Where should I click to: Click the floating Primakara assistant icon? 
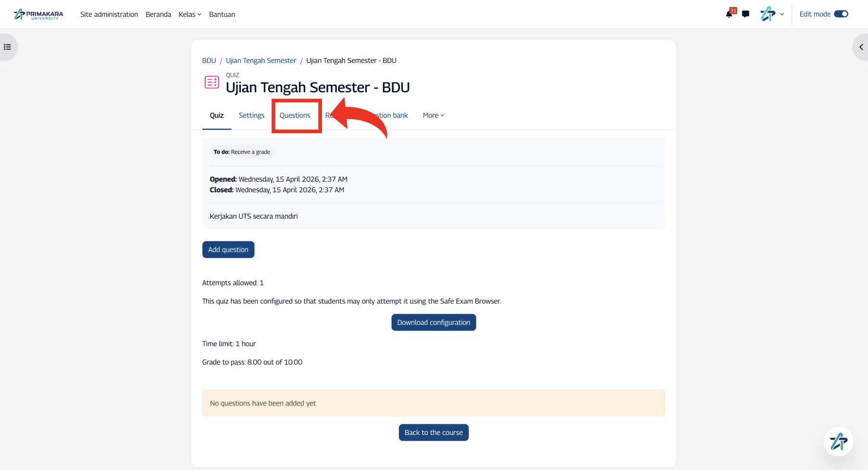[839, 441]
